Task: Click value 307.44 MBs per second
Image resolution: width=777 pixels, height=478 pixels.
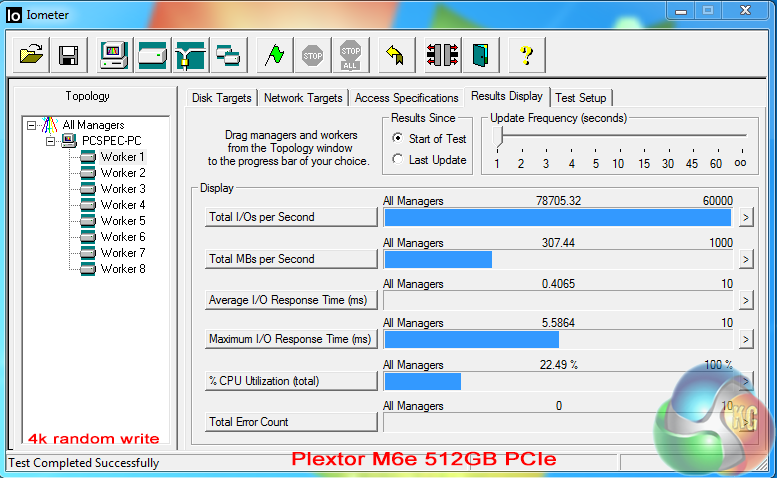Action: click(558, 243)
